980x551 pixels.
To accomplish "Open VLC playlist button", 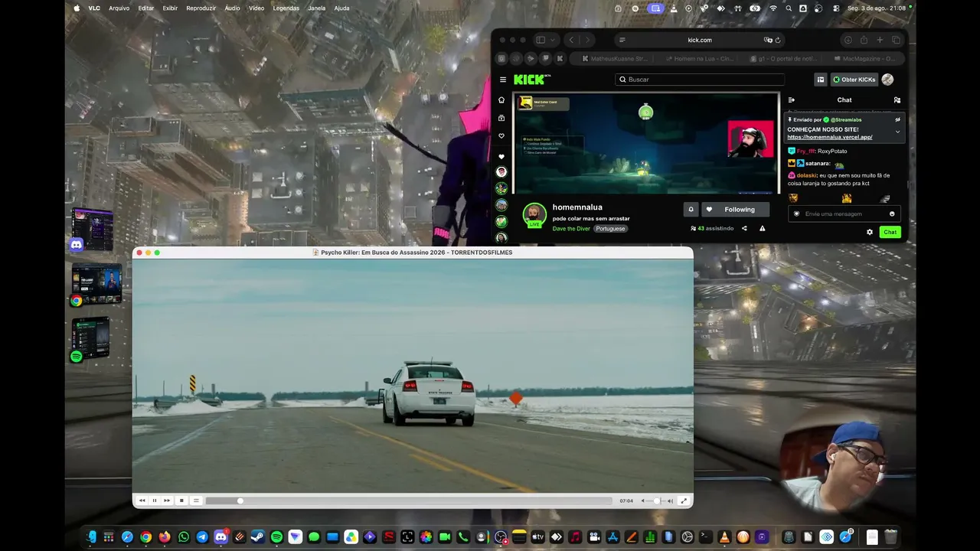I will pos(196,500).
